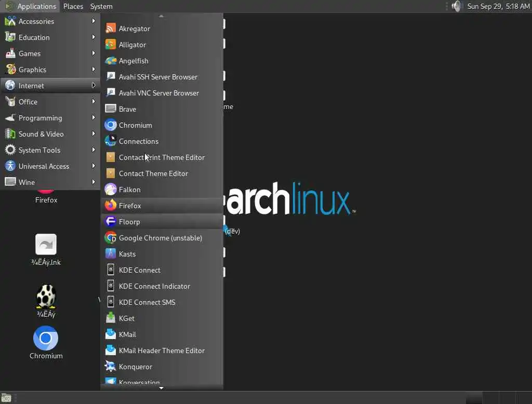Viewport: 532px width, 404px height.
Task: Launch Google Chrome (unstable)
Action: coord(162,238)
